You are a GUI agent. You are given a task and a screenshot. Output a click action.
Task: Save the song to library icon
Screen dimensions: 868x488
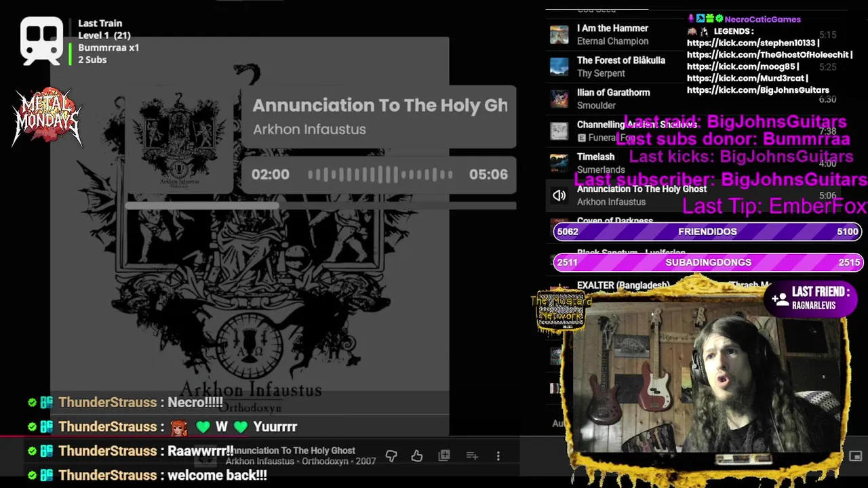(x=444, y=456)
